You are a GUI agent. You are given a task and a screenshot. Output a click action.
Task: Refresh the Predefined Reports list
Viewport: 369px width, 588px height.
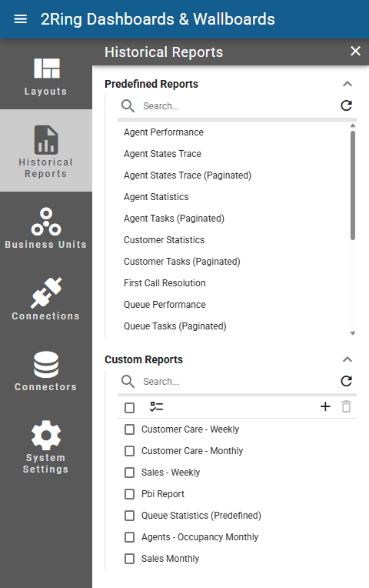point(346,105)
